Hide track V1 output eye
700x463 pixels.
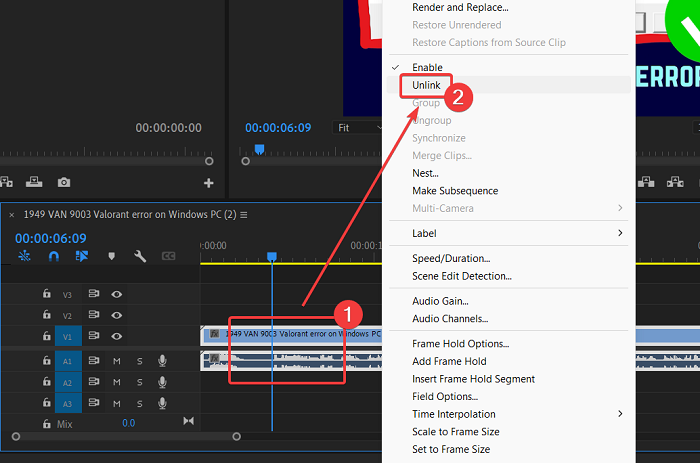(117, 336)
